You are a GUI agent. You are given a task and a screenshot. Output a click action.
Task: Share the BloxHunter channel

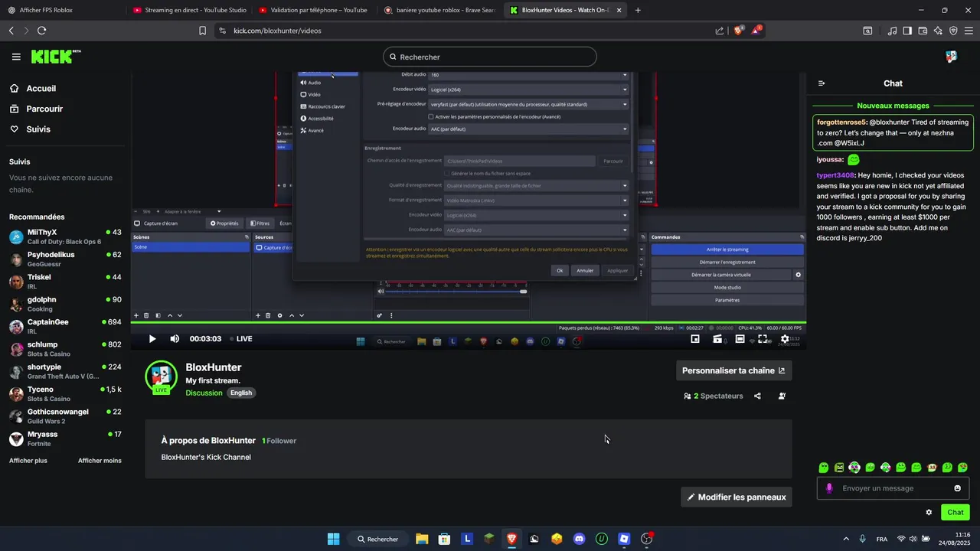click(x=757, y=396)
